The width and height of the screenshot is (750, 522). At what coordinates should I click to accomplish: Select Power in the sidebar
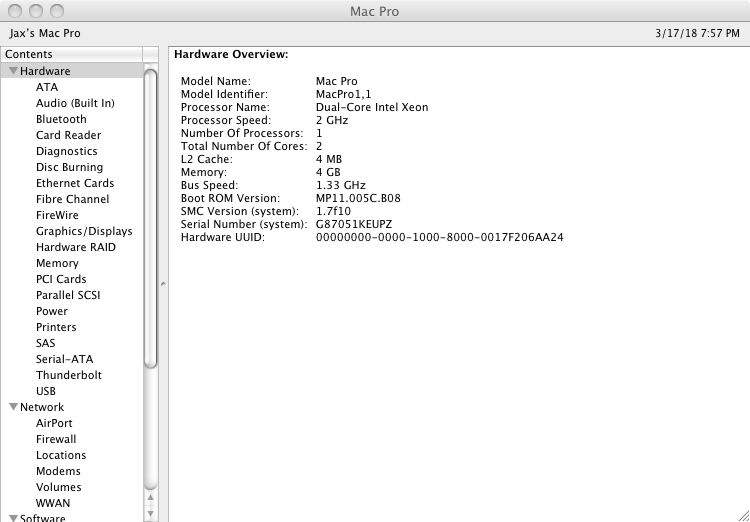(x=52, y=311)
